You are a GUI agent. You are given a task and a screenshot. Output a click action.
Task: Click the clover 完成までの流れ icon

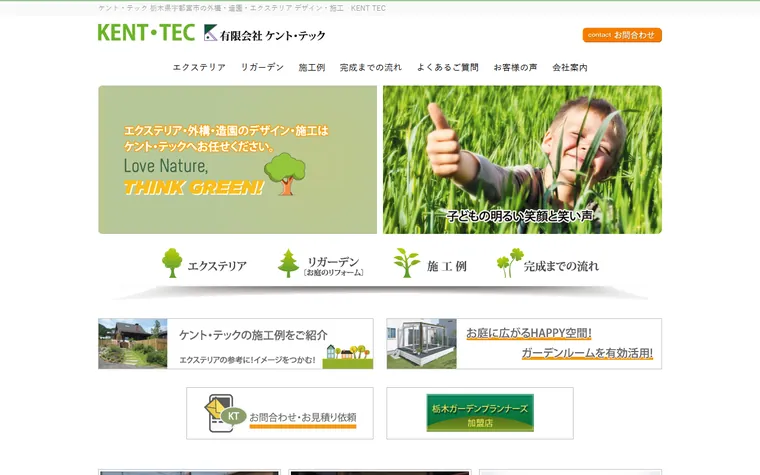pos(510,263)
